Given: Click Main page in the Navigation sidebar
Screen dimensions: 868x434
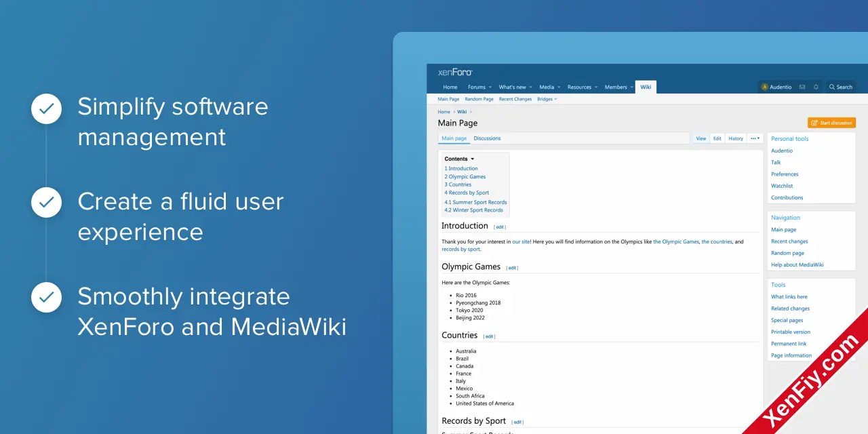Looking at the screenshot, I should (784, 230).
